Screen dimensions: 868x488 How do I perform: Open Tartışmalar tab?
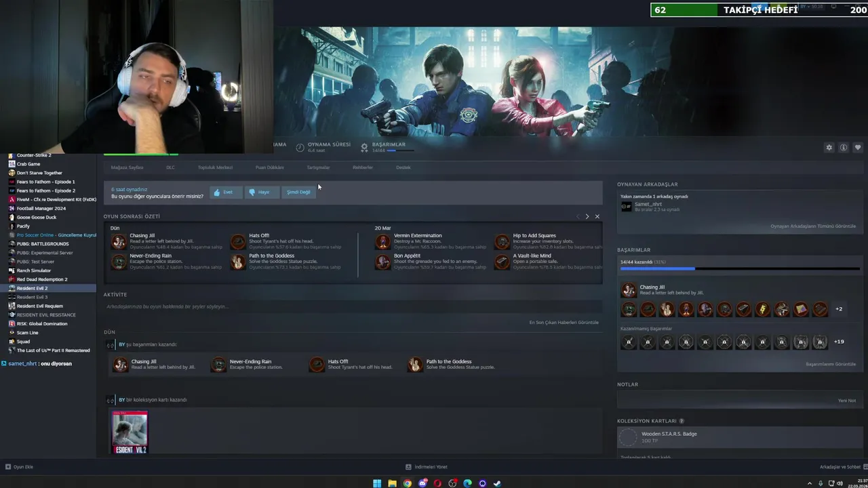click(x=318, y=167)
